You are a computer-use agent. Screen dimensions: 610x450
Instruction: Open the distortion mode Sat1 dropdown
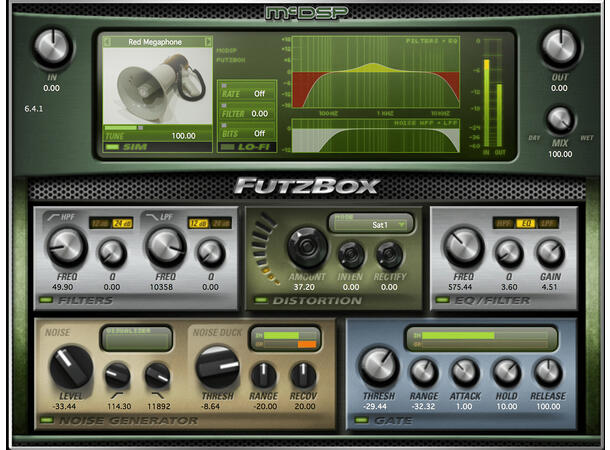pyautogui.click(x=371, y=224)
